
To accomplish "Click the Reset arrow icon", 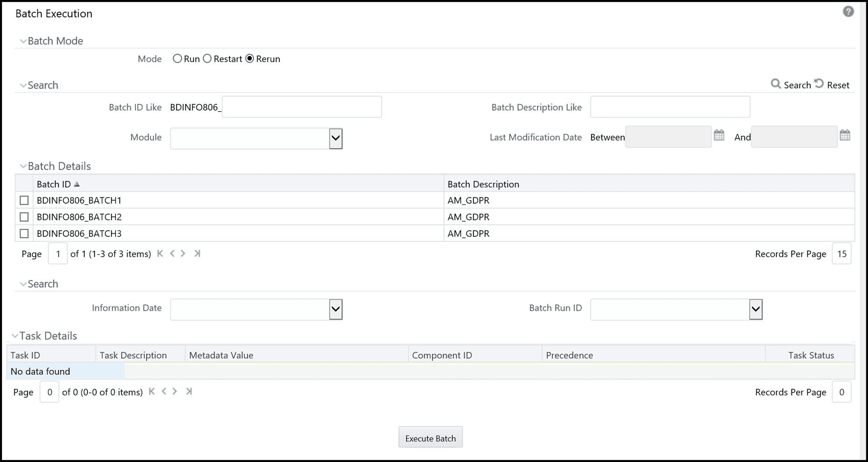I will [x=819, y=84].
